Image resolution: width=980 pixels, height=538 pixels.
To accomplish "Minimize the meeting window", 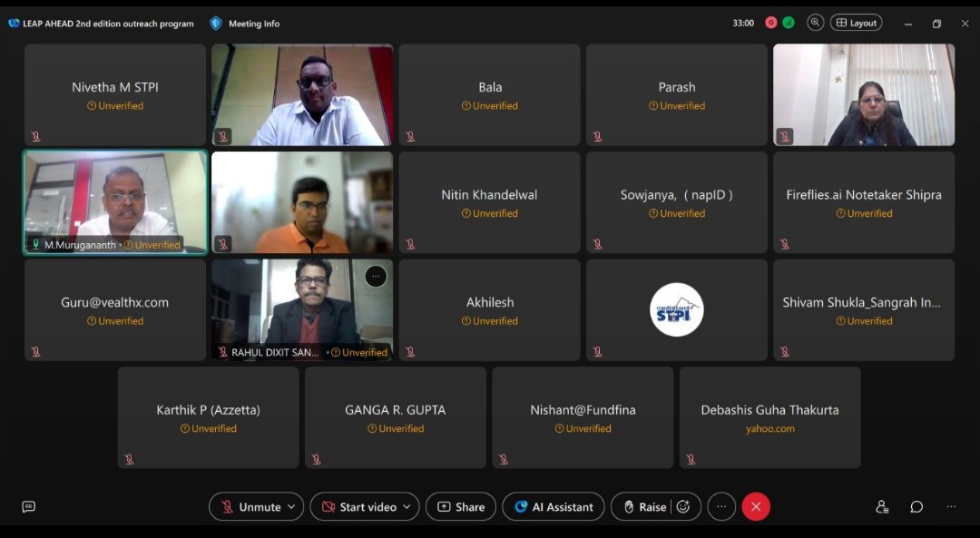I will point(908,24).
